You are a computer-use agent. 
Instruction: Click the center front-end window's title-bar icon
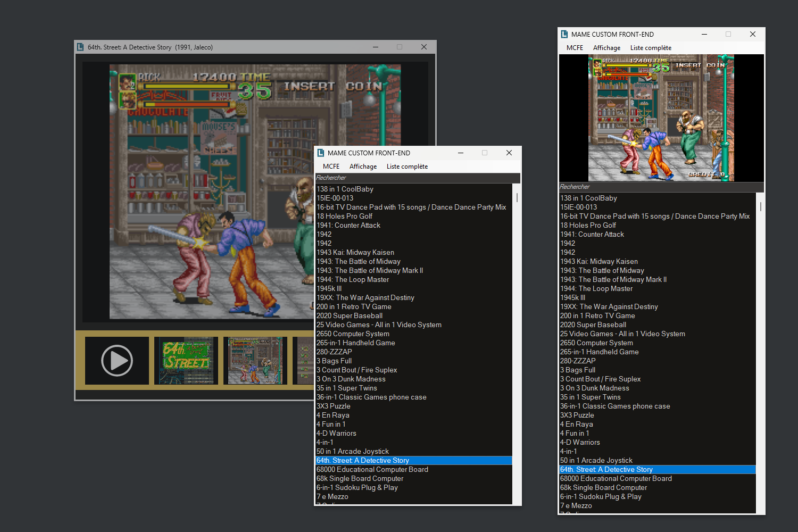tap(321, 153)
